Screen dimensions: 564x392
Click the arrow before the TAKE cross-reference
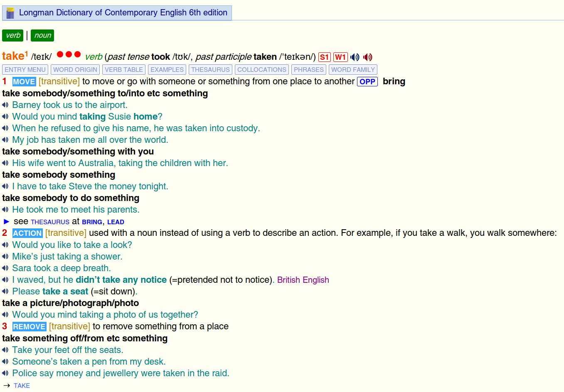(x=6, y=386)
